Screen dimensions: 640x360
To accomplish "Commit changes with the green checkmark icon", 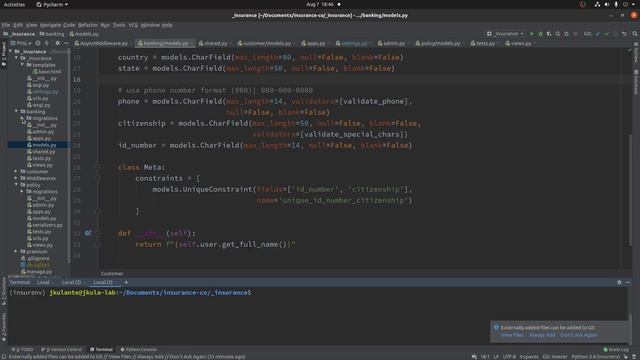I will click(607, 34).
